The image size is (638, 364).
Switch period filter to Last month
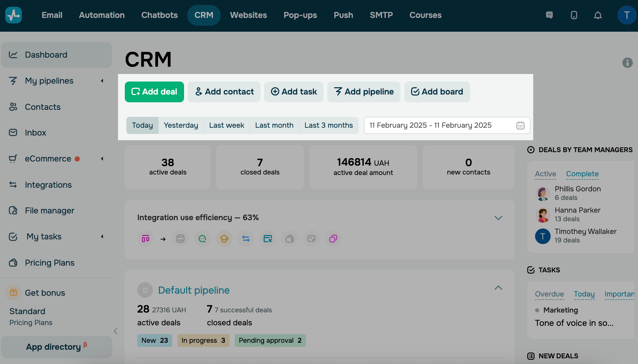point(274,125)
